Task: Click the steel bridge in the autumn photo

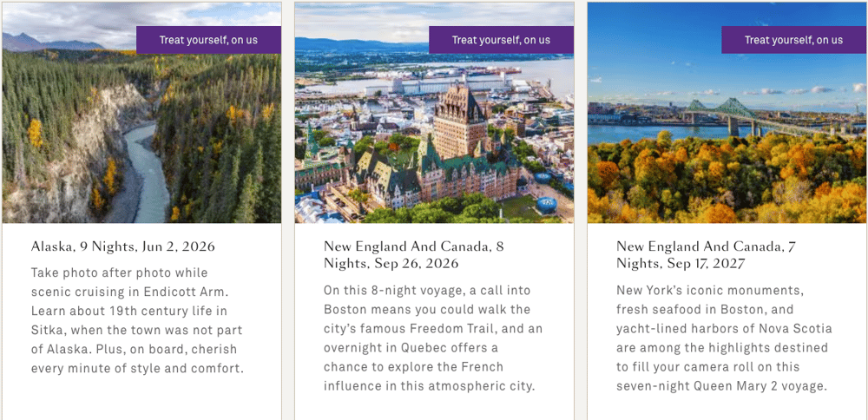Action: coord(738,111)
